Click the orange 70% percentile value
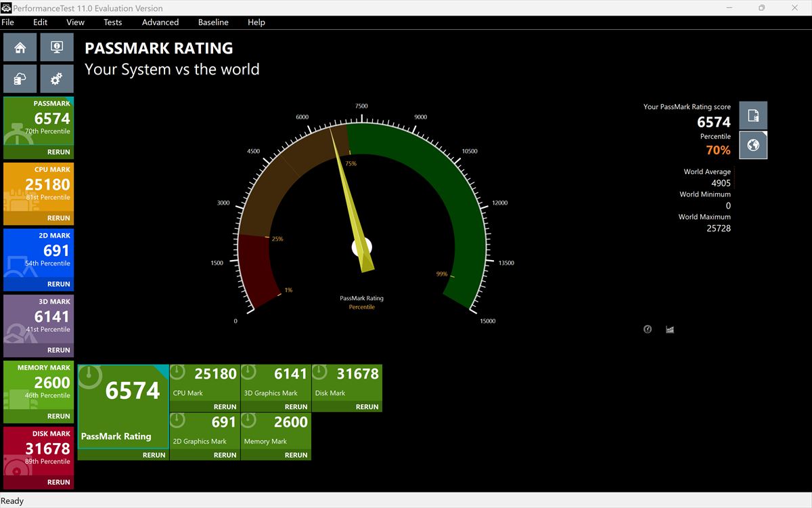Image resolution: width=812 pixels, height=508 pixels. [718, 150]
